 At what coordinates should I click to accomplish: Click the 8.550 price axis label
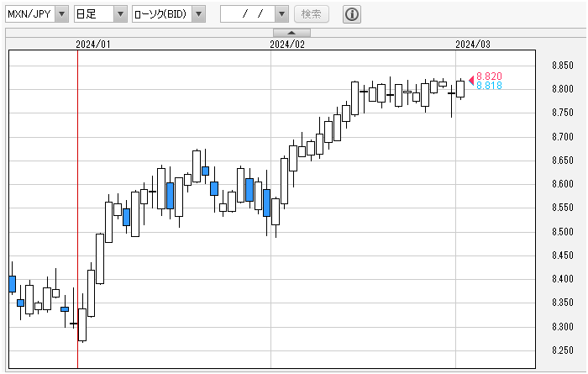[x=563, y=208]
